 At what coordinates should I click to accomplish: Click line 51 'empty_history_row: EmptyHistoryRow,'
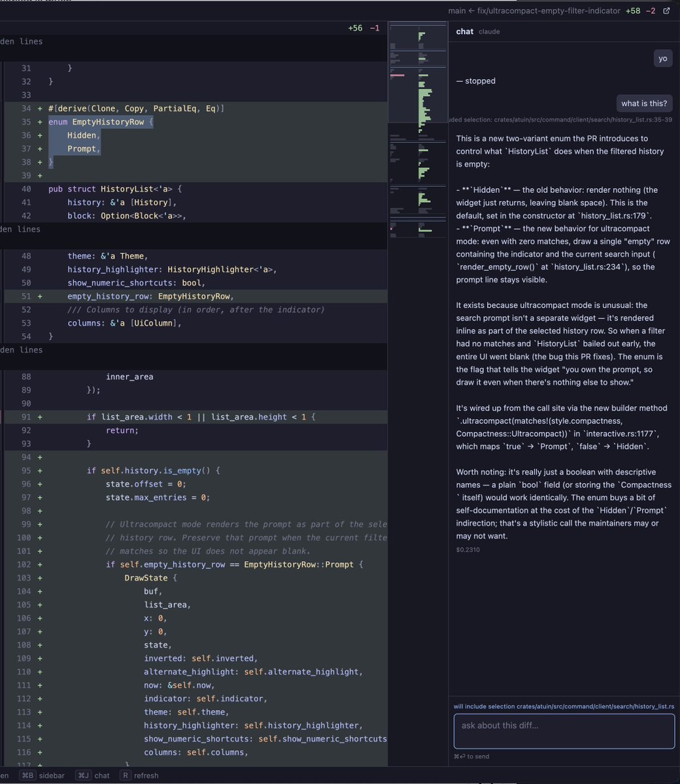(150, 296)
